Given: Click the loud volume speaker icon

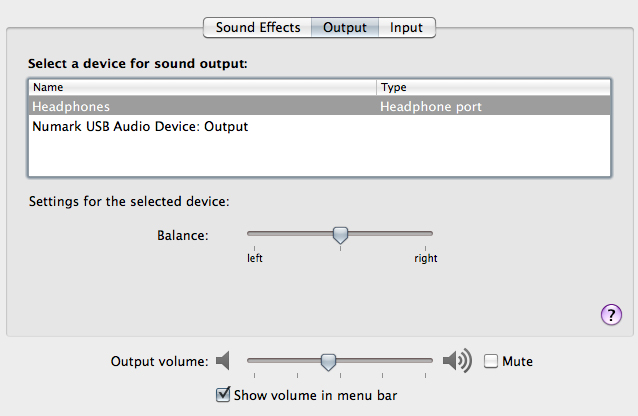Looking at the screenshot, I should tap(458, 360).
